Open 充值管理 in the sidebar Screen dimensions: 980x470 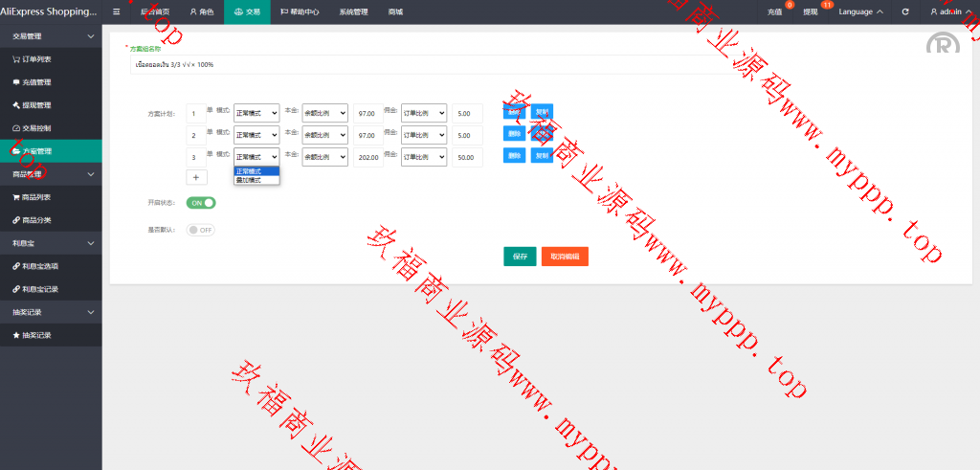(x=37, y=82)
